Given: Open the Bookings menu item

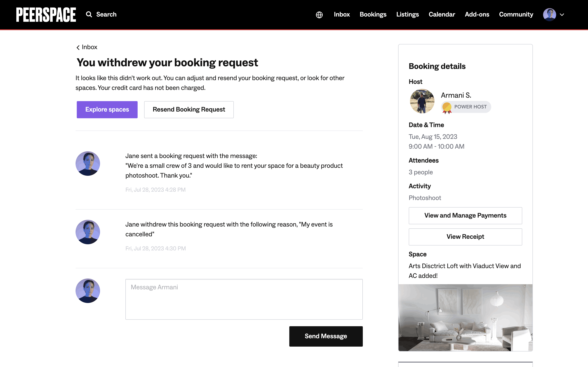Looking at the screenshot, I should (x=373, y=14).
